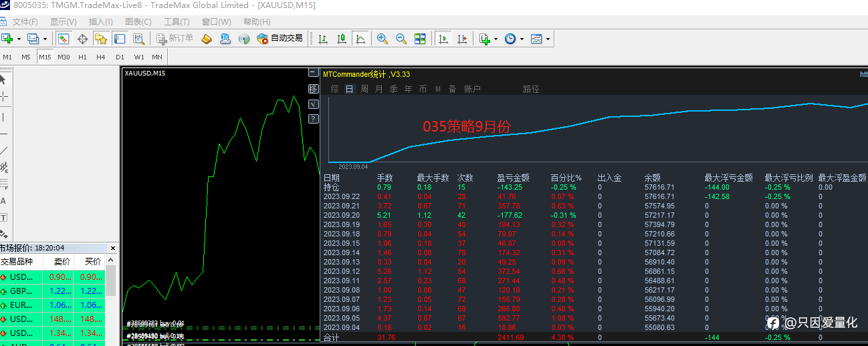
Task: Select the M30 timeframe
Action: 64,57
